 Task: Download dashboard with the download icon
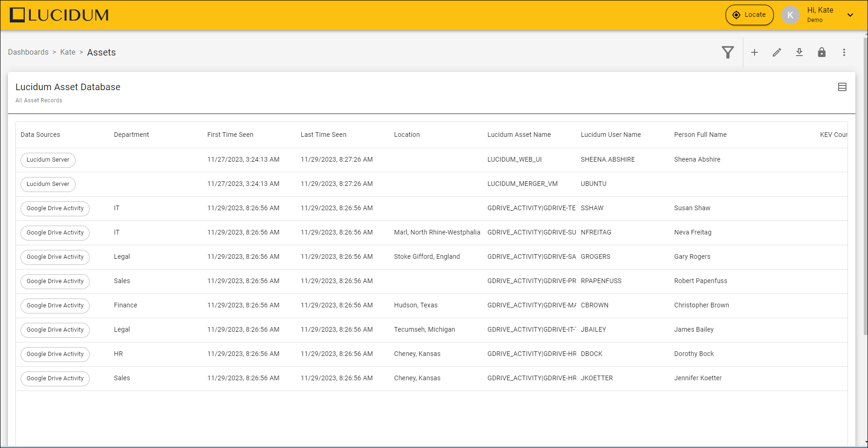pos(799,52)
